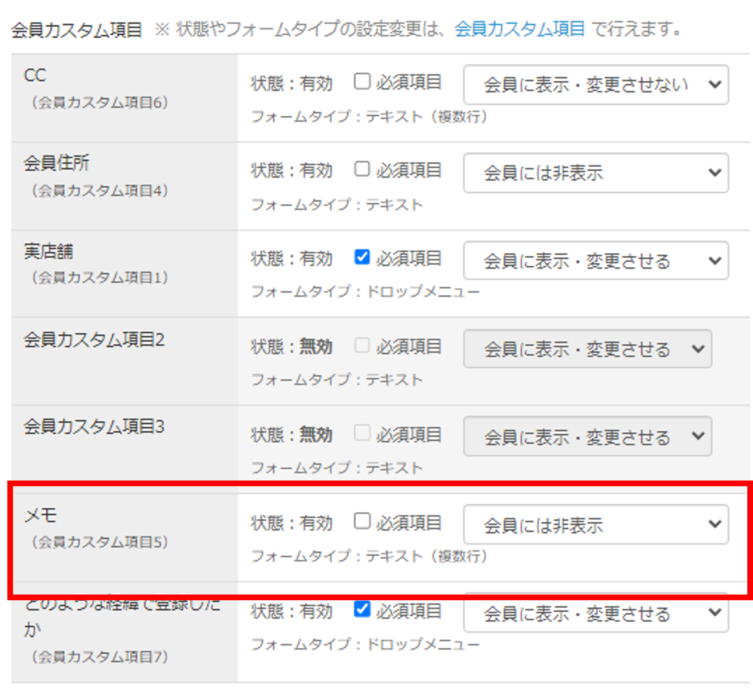Click the chevron arrow of CC dropdown
The width and height of the screenshot is (753, 700).
tap(715, 85)
